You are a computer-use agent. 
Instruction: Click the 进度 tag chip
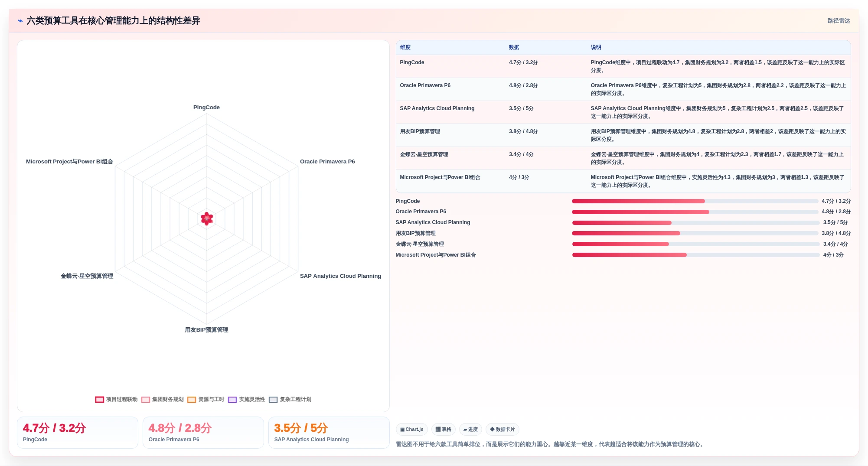click(x=470, y=430)
